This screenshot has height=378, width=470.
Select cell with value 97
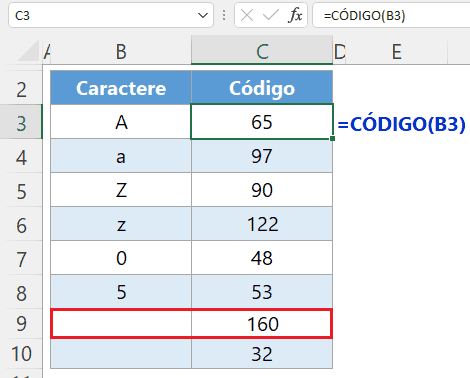pos(262,156)
